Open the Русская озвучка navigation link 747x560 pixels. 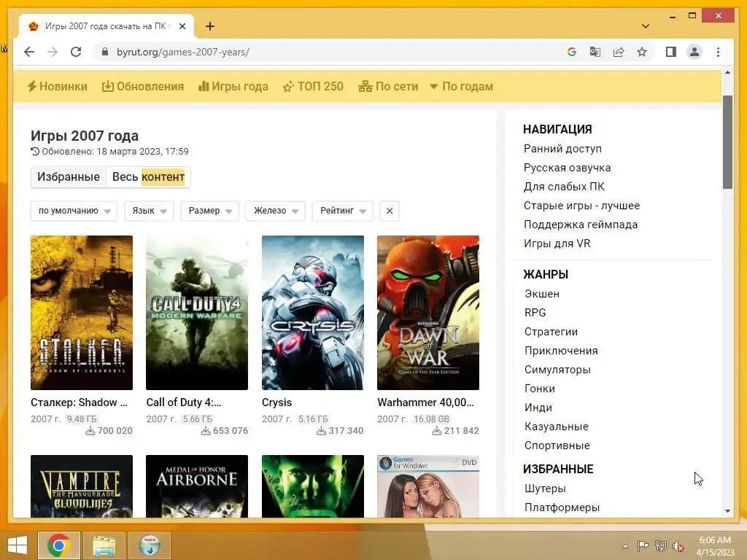(x=567, y=168)
